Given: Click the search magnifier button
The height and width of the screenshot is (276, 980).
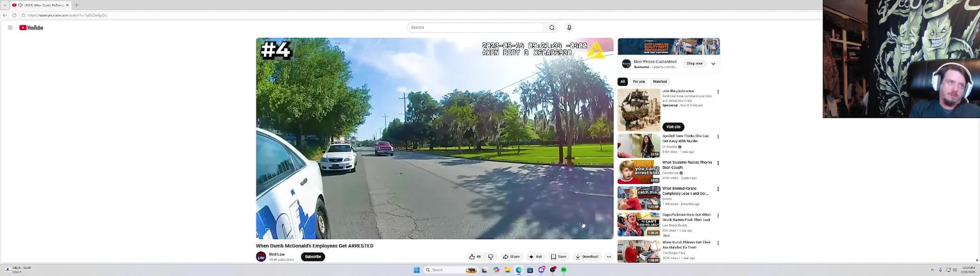Looking at the screenshot, I should [x=552, y=28].
